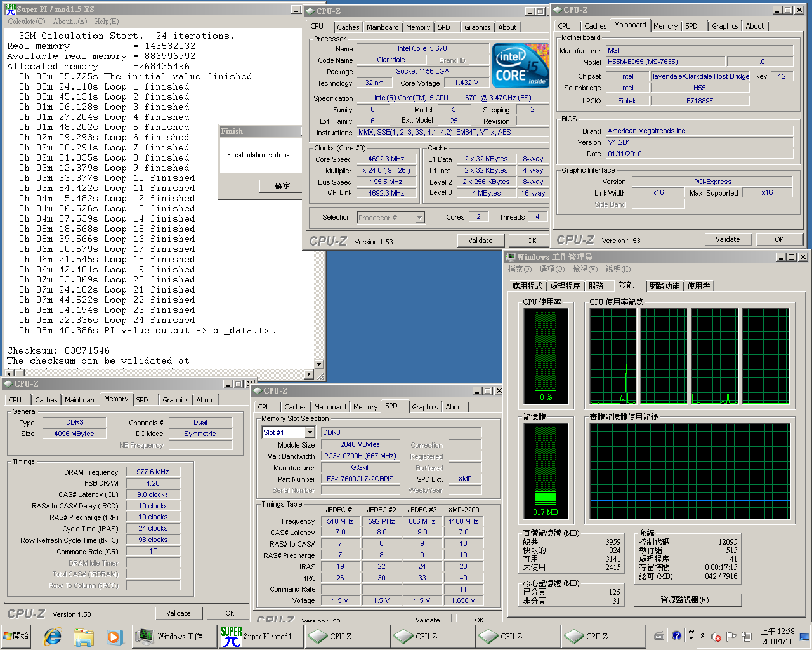Open the Action Center flag icon in tray
Image resolution: width=812 pixels, height=650 pixels.
731,637
